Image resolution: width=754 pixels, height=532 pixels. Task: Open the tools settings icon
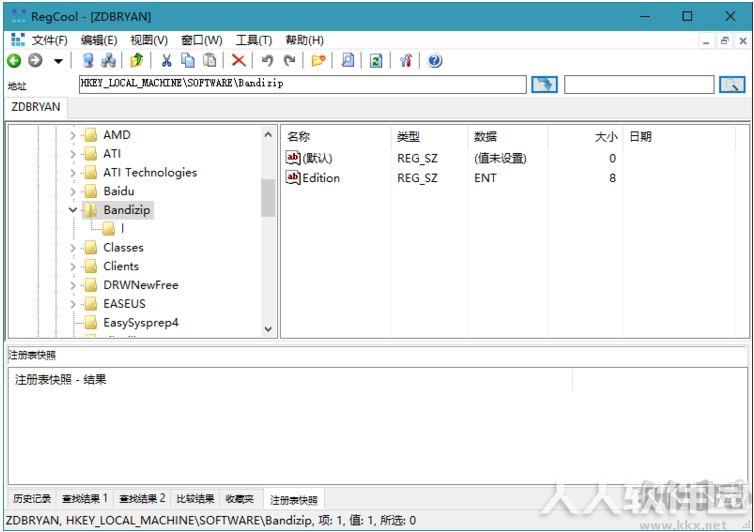click(x=406, y=61)
